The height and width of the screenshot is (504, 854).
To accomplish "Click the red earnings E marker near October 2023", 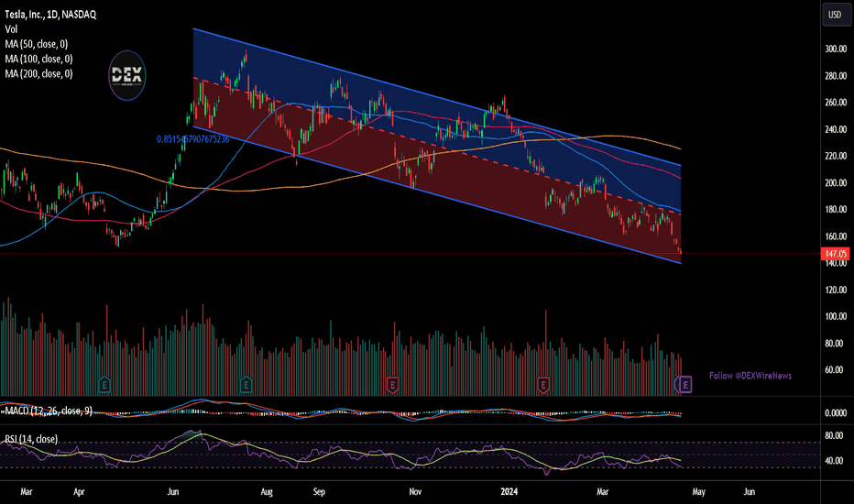I will [x=392, y=385].
